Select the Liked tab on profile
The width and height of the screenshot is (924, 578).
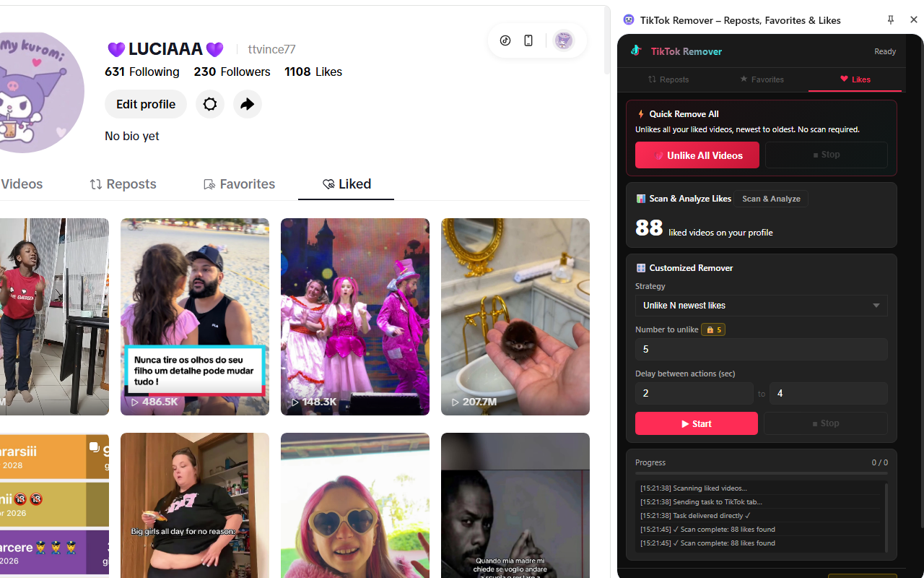click(346, 184)
